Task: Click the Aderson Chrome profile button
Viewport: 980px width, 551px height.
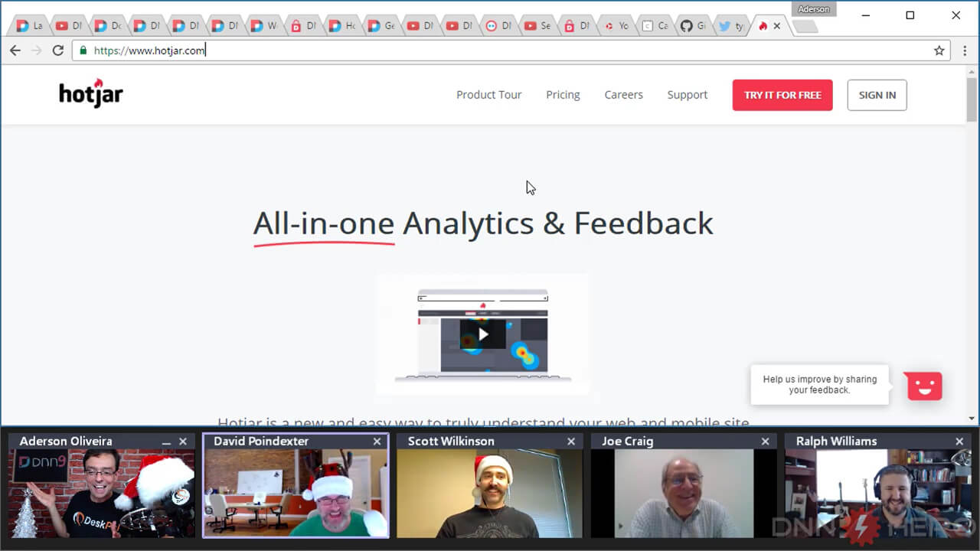Action: pos(814,9)
